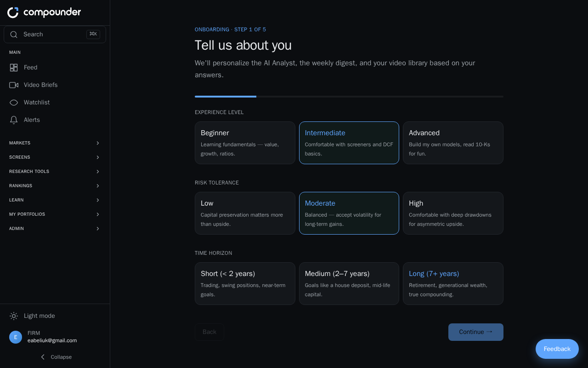Expand the Admin section chevron
Screen dimensions: 588x368
[97, 229]
